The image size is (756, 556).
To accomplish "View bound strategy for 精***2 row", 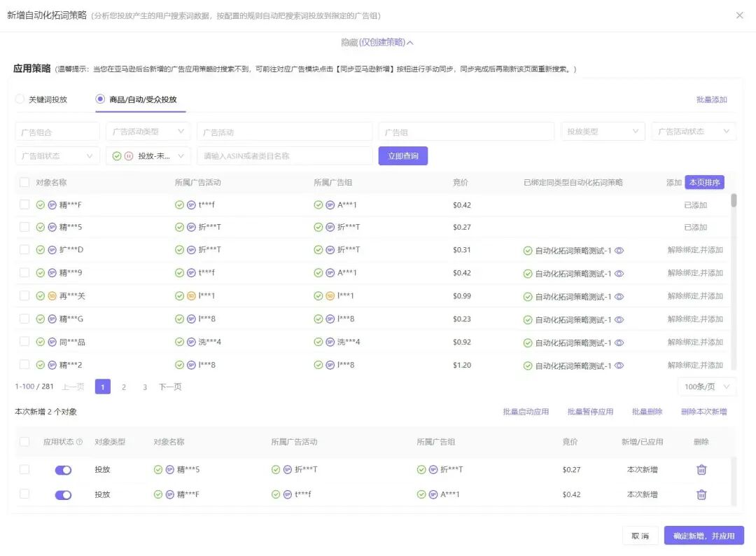I will click(619, 366).
